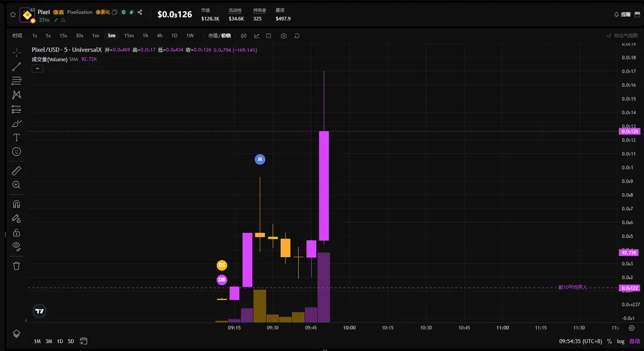Switch chart to 价格 price mode
Image resolution: width=644 pixels, height=351 pixels.
226,35
